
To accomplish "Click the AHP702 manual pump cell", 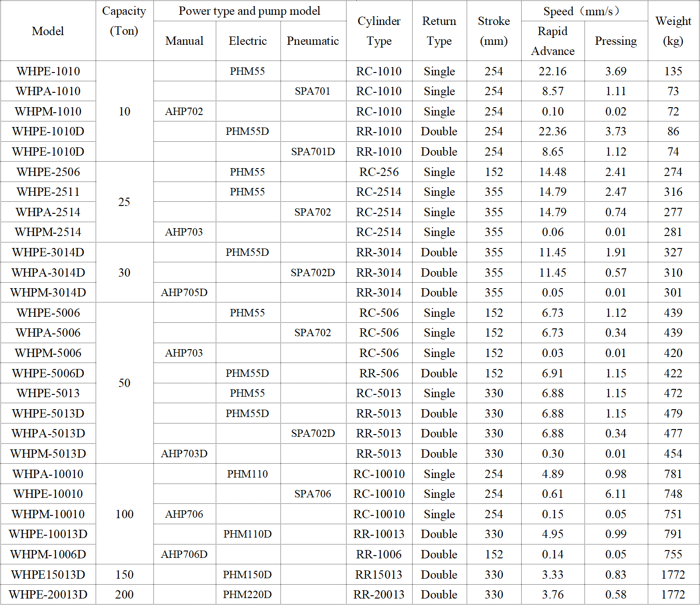I will pos(184,111).
